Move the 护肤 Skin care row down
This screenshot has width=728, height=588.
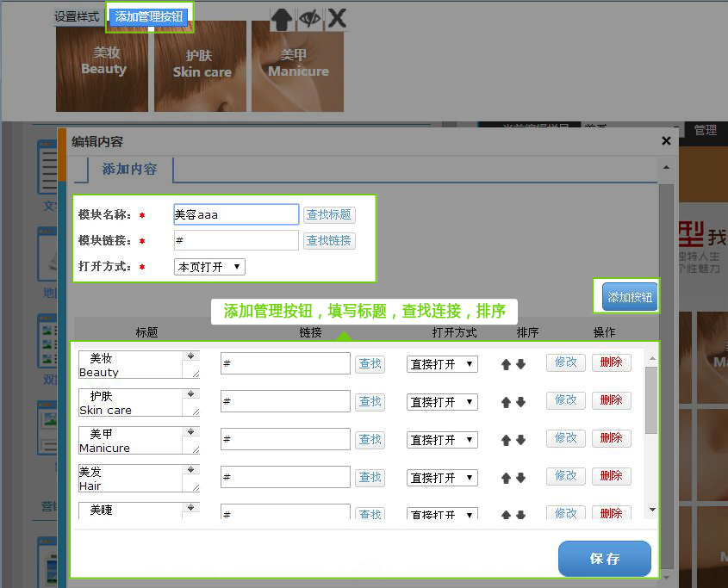(520, 402)
